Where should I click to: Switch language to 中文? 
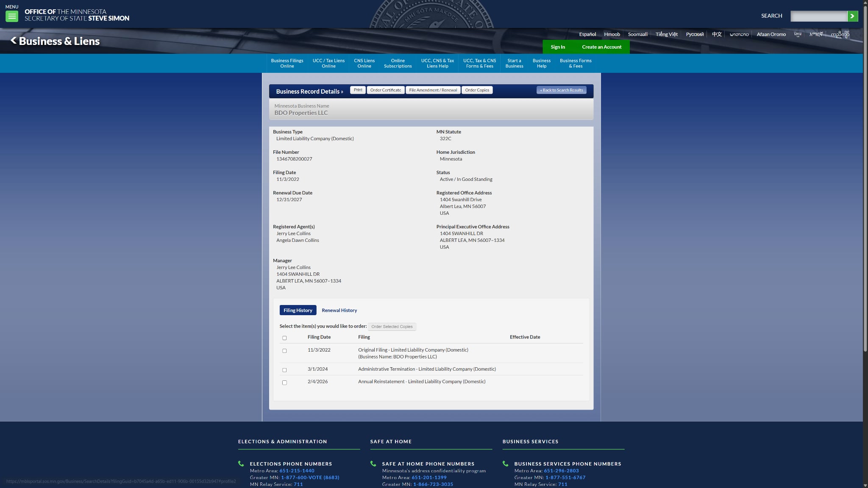click(x=717, y=34)
